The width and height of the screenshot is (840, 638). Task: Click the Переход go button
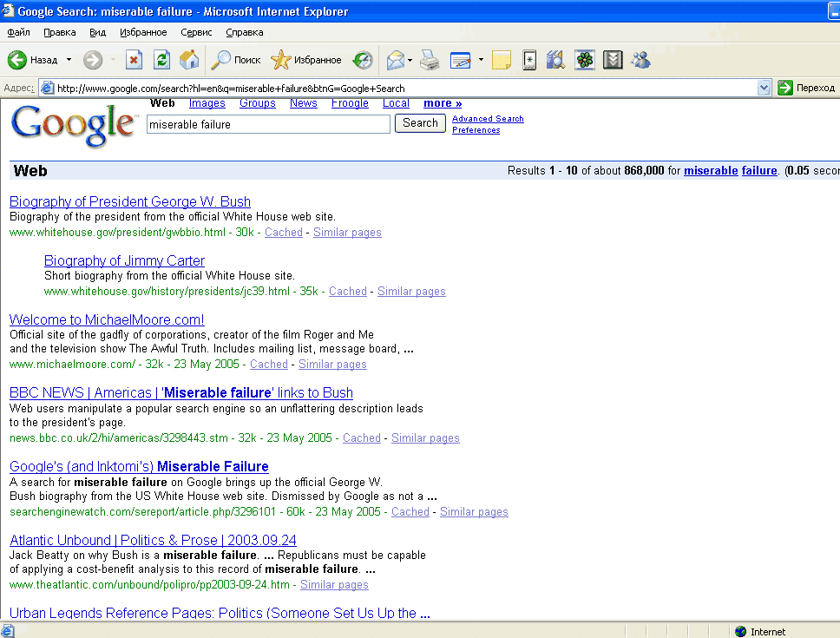point(806,88)
